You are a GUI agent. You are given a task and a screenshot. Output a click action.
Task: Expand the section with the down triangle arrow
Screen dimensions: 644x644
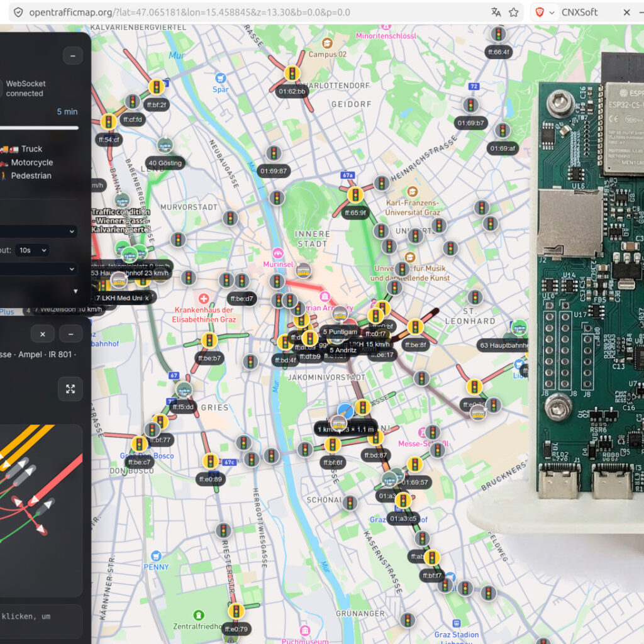75,291
